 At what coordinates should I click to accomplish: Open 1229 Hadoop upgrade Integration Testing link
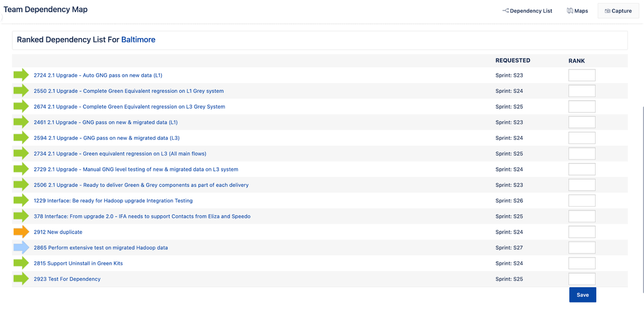click(113, 201)
